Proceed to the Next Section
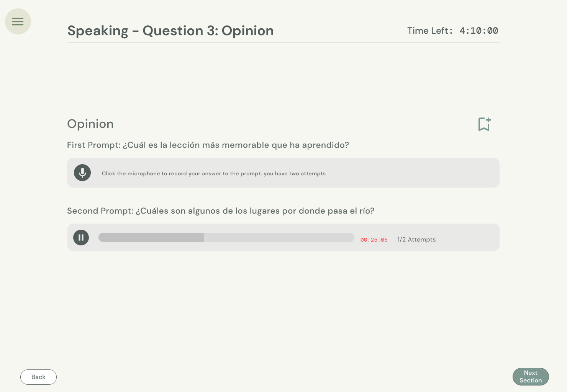Screen dimensions: 567x392 coord(531,377)
